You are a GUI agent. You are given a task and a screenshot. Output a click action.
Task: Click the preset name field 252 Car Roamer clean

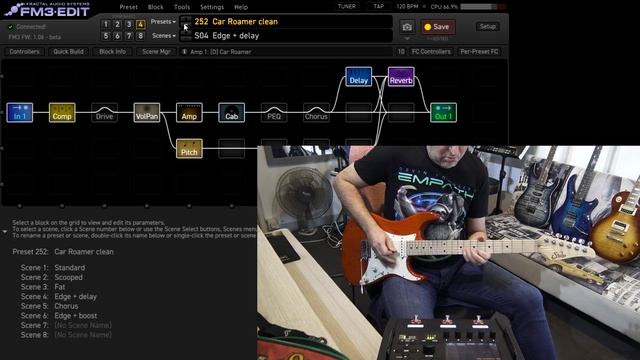coord(293,22)
